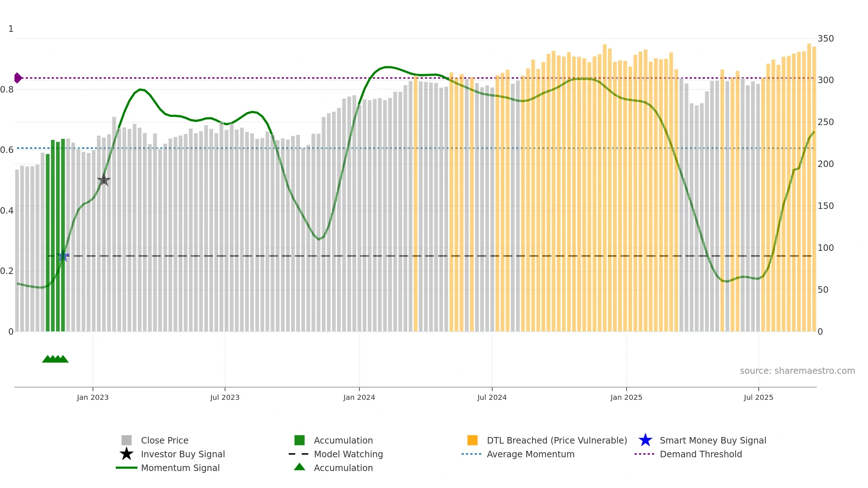Click the Jul 2025 axis tick label
This screenshot has width=868, height=488.
(758, 398)
